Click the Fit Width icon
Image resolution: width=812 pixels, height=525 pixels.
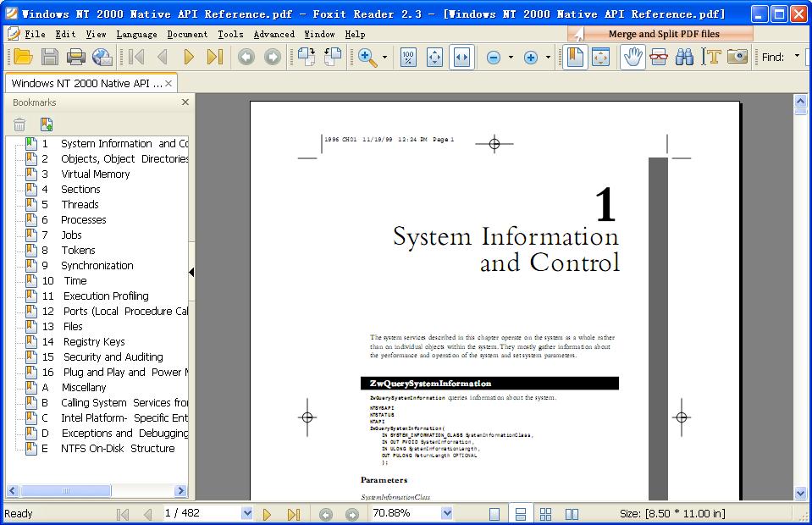coord(461,57)
